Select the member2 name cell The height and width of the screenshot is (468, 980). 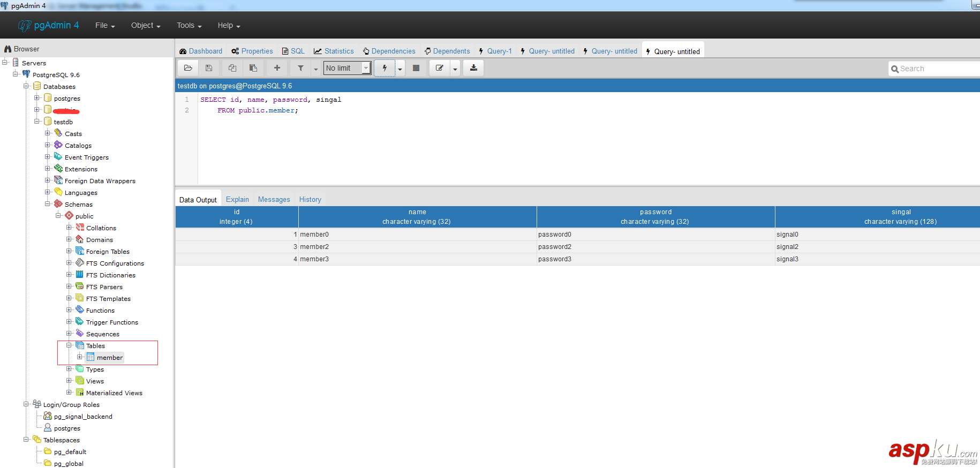(418, 247)
